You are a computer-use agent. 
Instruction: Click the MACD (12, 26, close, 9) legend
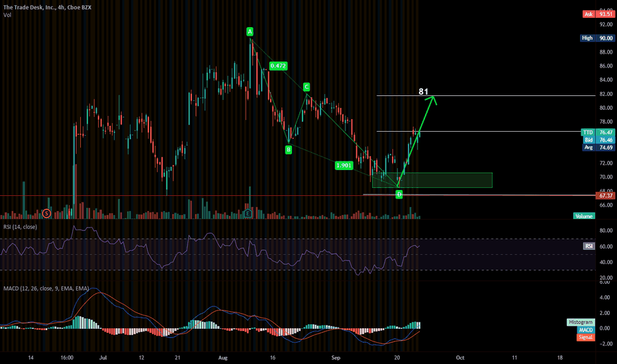(46, 289)
